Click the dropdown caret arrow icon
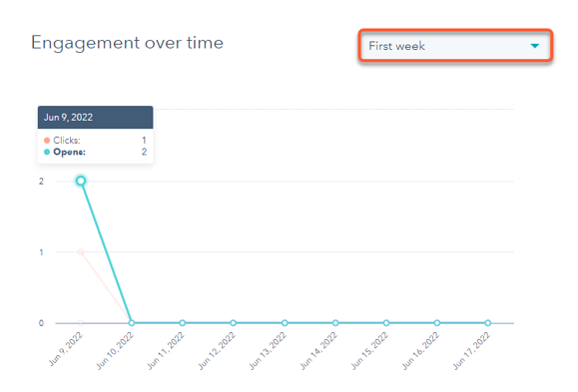Image resolution: width=578 pixels, height=392 pixels. (x=534, y=46)
